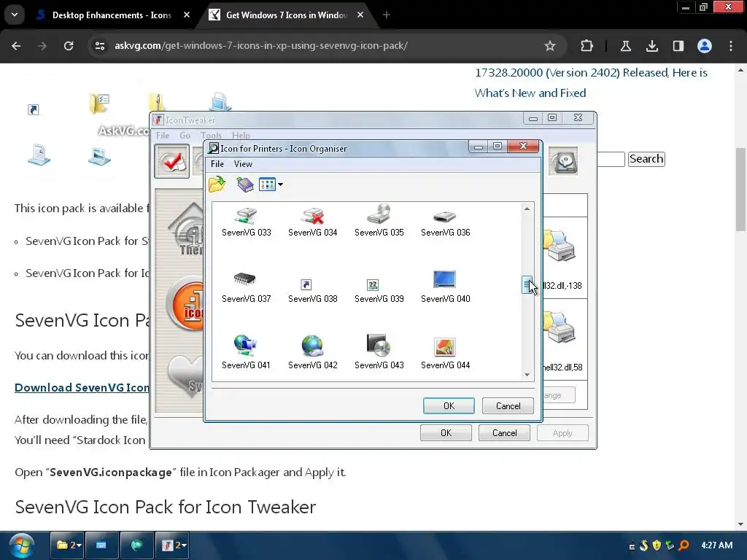Click the Search button on webpage
The height and width of the screenshot is (560, 747).
[x=646, y=158]
